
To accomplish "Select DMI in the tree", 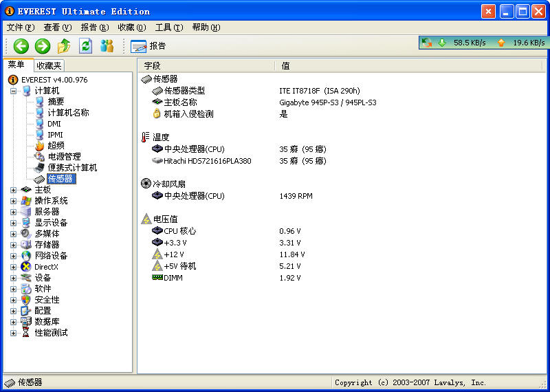I will pyautogui.click(x=54, y=124).
